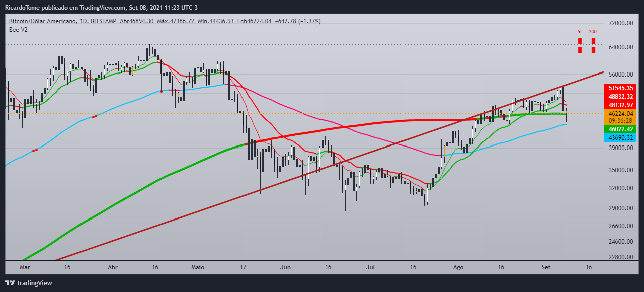Click the TradingView logo

(29, 283)
